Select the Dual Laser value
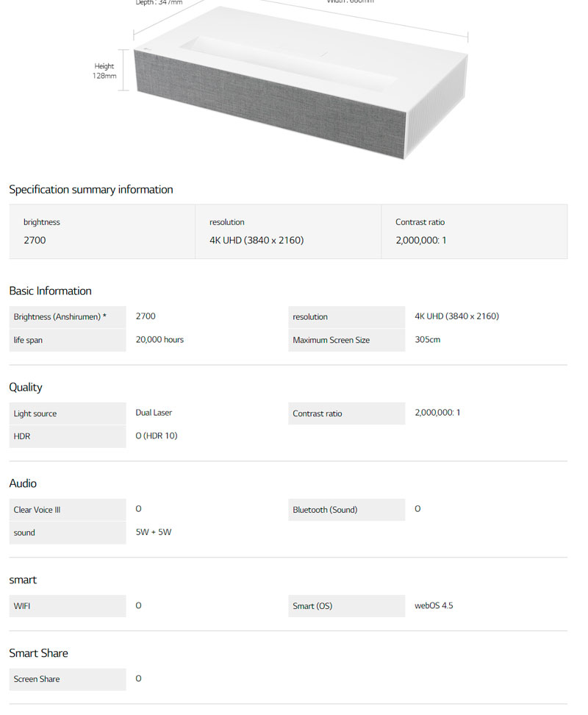588x715 pixels. click(x=154, y=413)
